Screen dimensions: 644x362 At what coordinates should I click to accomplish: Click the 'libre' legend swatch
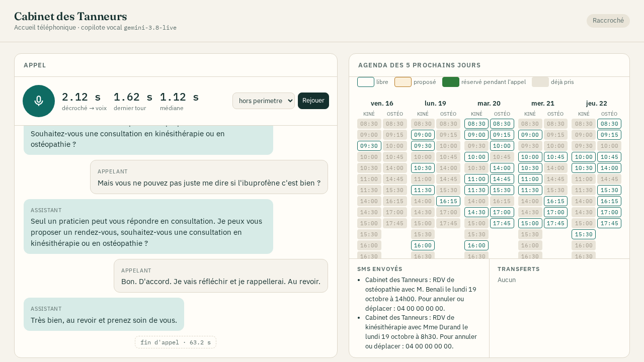pyautogui.click(x=366, y=82)
